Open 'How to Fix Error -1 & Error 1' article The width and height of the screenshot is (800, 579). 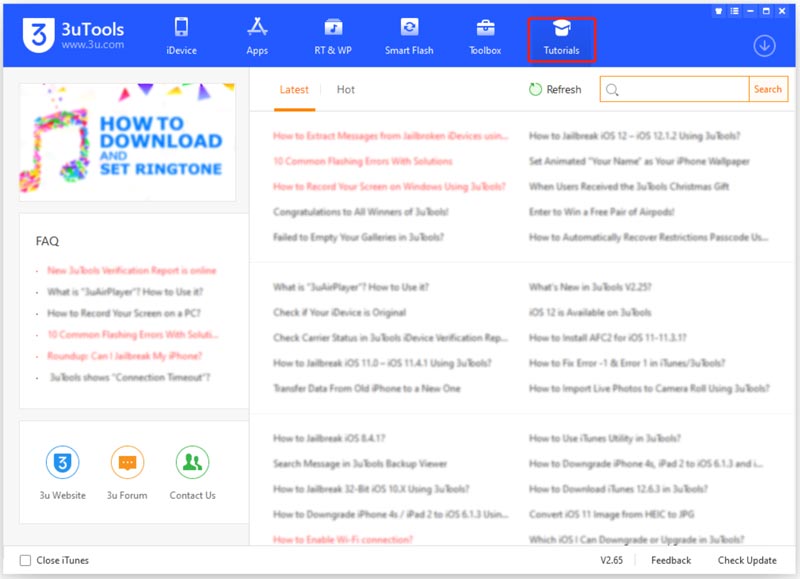(x=627, y=363)
